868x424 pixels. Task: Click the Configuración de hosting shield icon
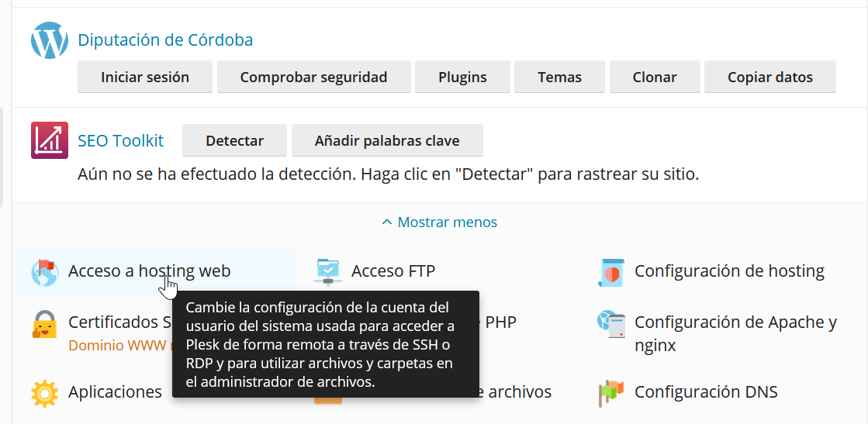pyautogui.click(x=611, y=272)
